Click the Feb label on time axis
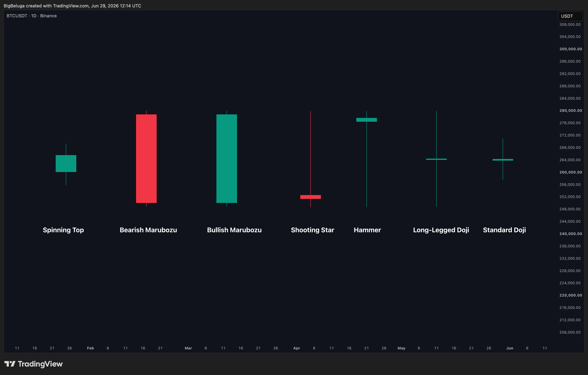The height and width of the screenshot is (375, 588). [90, 348]
